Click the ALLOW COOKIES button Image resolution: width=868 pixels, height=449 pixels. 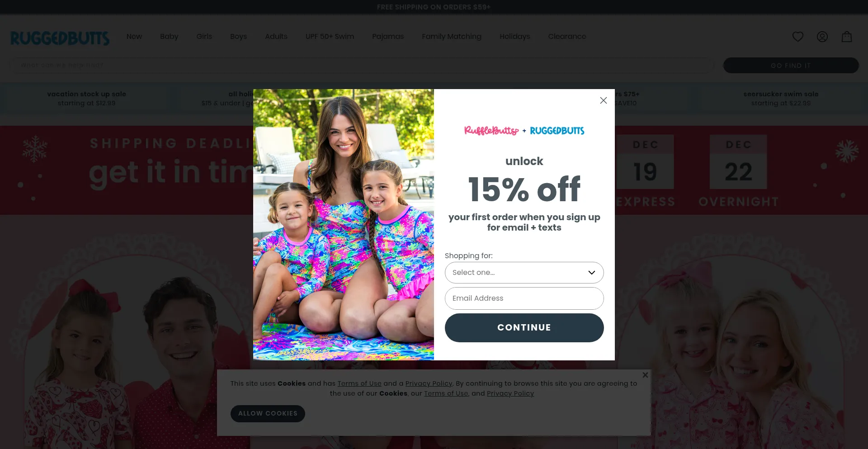click(x=268, y=414)
